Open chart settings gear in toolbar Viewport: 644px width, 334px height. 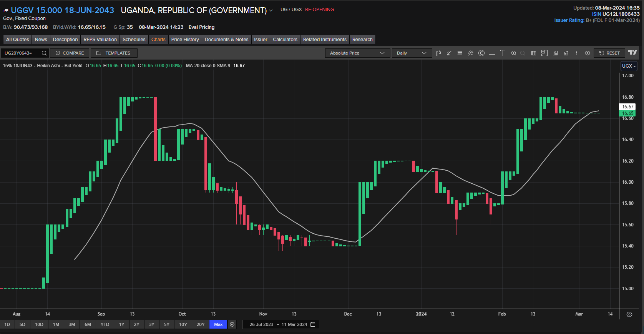(x=588, y=53)
